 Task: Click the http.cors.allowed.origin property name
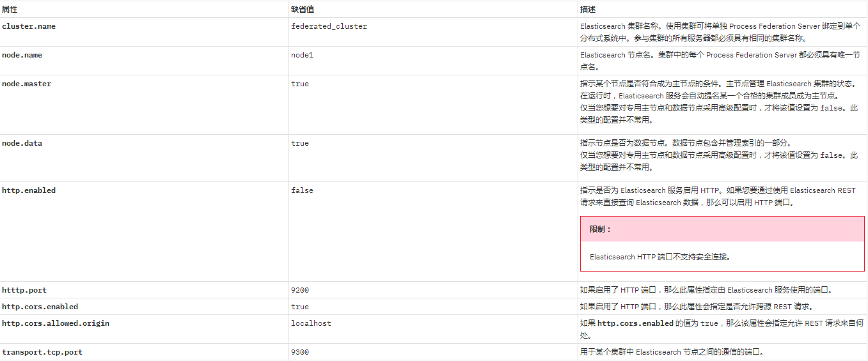[56, 323]
